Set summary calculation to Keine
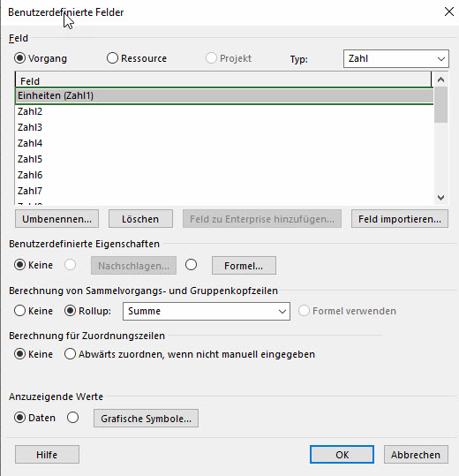The height and width of the screenshot is (476, 459). pyautogui.click(x=19, y=311)
